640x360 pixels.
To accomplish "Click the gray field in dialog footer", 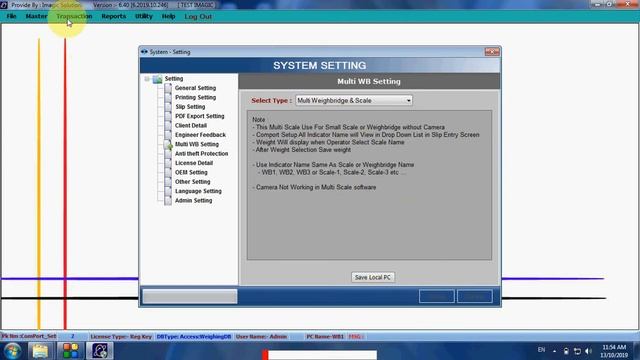I will coord(190,296).
